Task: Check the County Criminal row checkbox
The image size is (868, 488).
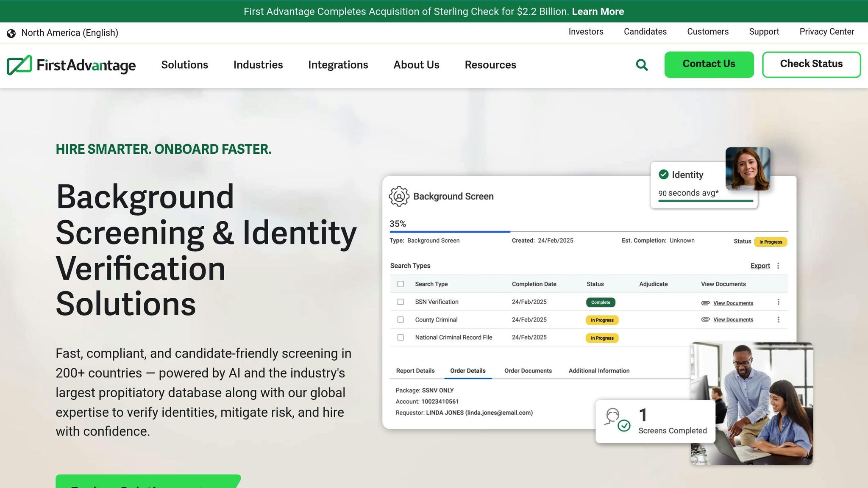Action: [x=401, y=320]
